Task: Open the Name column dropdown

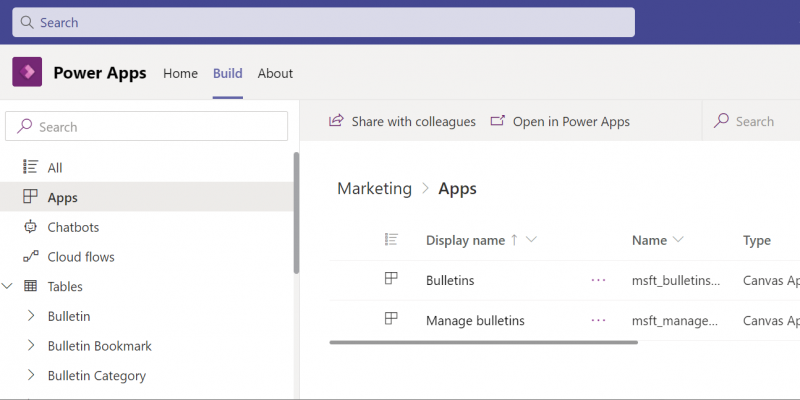Action: click(x=678, y=240)
